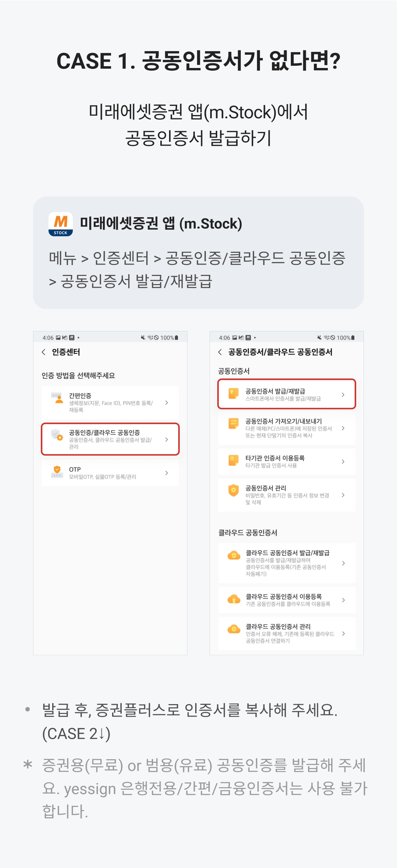Tap the 간편인증 person icon

click(57, 398)
